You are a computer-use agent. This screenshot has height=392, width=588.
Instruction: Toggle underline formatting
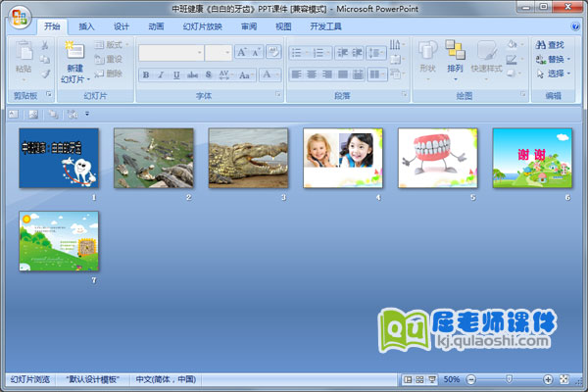tap(176, 74)
